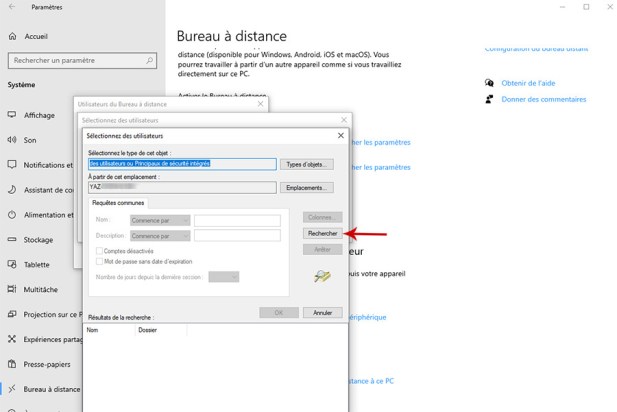Image resolution: width=617 pixels, height=412 pixels.
Task: Open Son speaker icon in sidebar
Action: [12, 140]
